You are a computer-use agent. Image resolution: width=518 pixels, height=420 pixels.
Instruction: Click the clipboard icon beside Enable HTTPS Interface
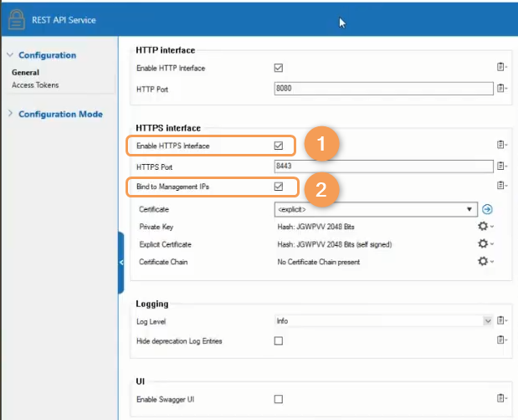500,145
